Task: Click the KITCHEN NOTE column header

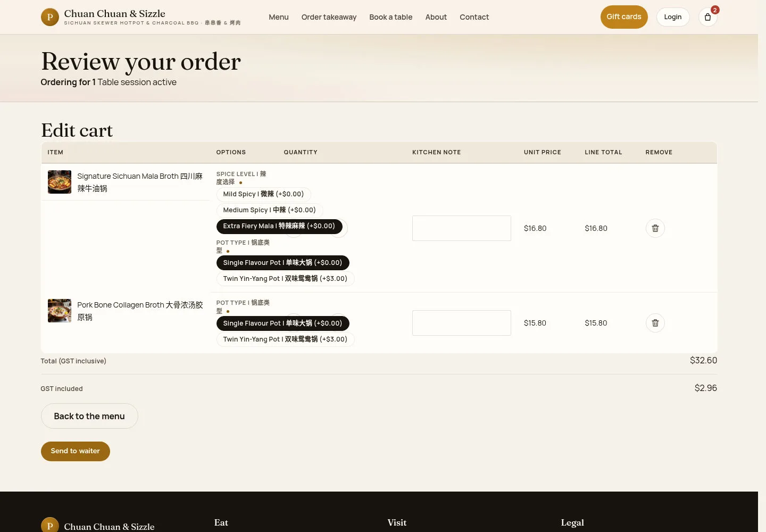Action: click(x=437, y=152)
